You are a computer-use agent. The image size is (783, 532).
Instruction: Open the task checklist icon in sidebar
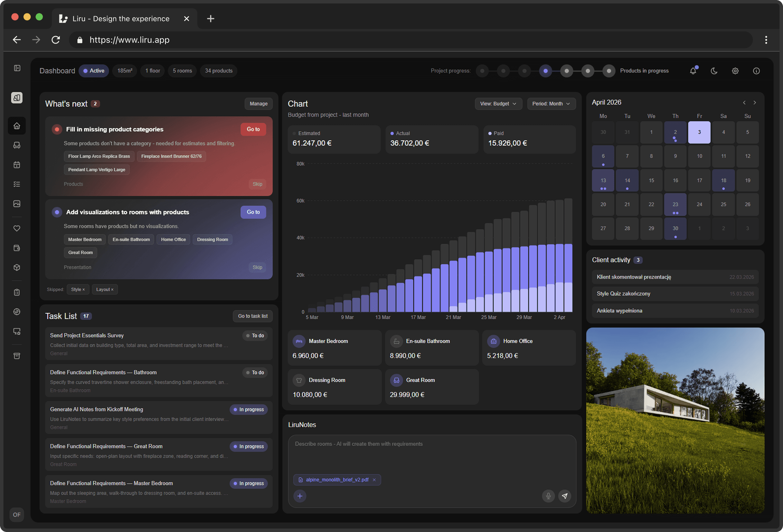click(17, 184)
